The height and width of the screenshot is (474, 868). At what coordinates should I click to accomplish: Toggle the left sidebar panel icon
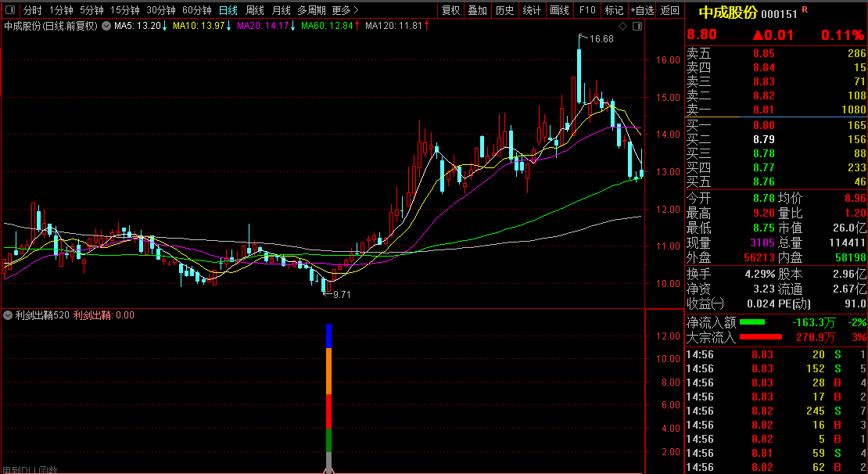coord(10,10)
